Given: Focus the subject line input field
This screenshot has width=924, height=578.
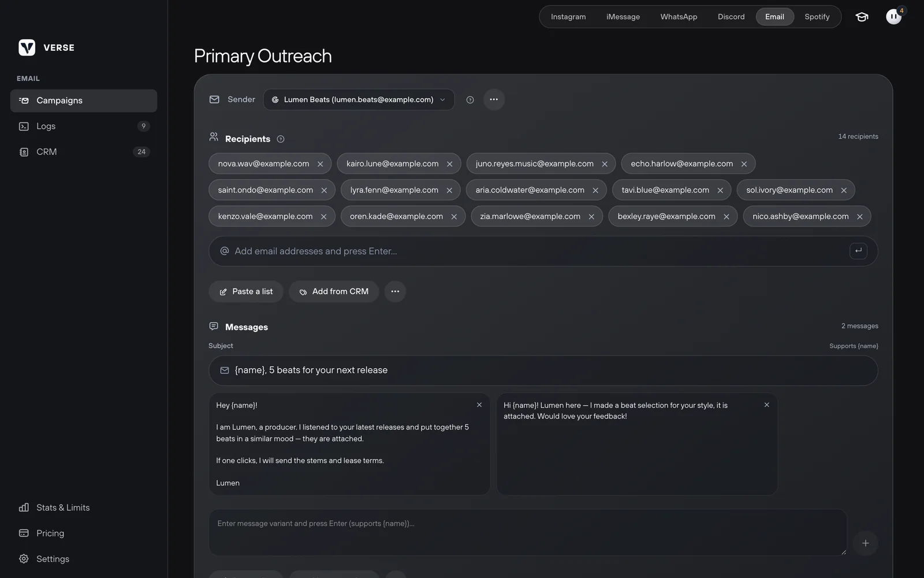Looking at the screenshot, I should [x=543, y=370].
